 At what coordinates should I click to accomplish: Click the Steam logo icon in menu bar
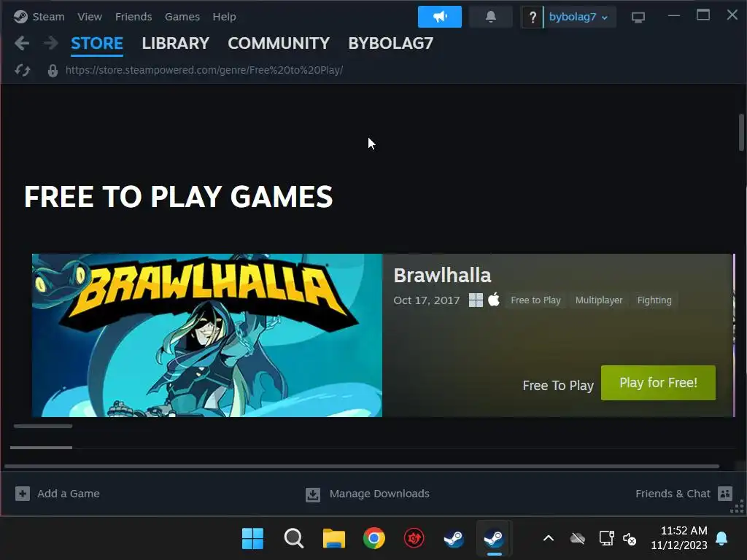pyautogui.click(x=20, y=17)
